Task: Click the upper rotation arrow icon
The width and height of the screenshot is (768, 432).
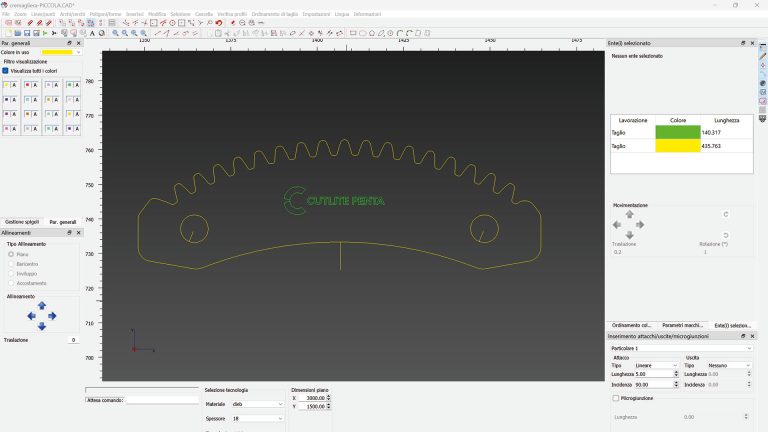Action: coord(726,215)
